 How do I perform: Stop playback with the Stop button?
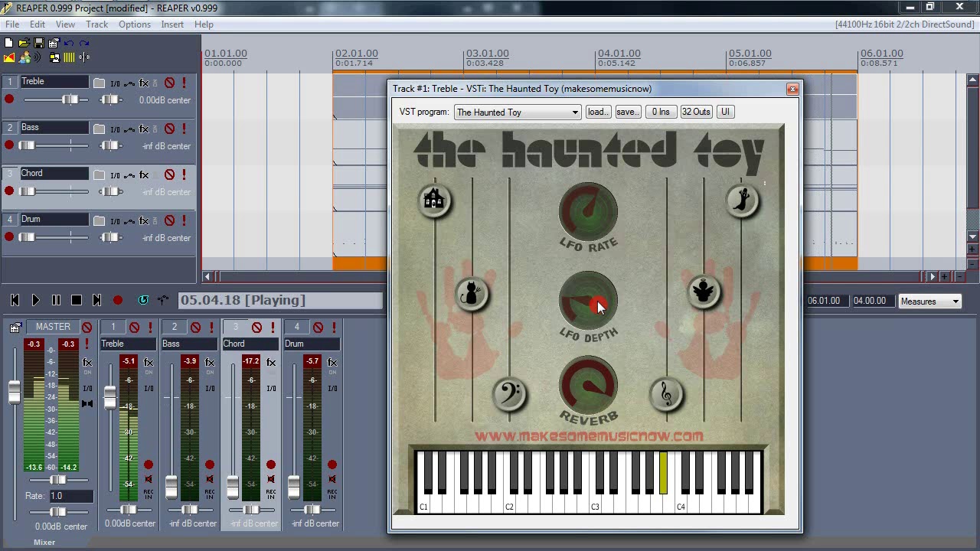77,301
